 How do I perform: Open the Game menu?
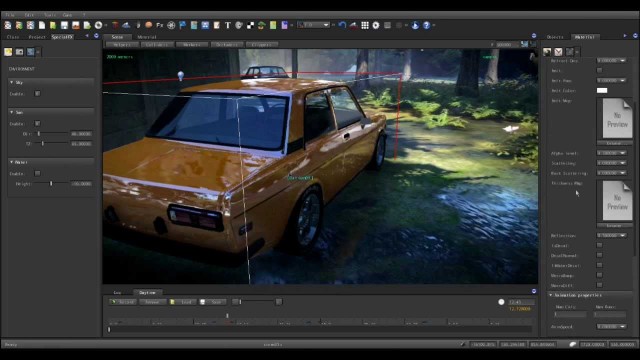[x=67, y=15]
